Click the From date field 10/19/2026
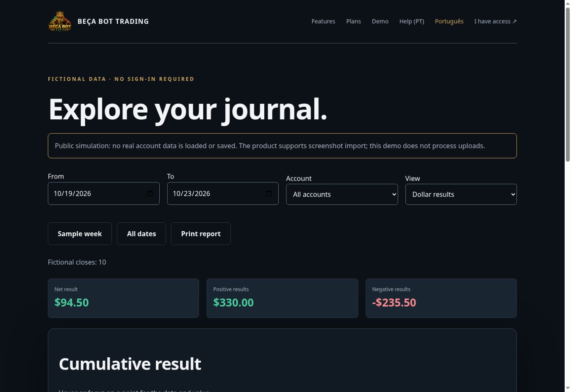The width and height of the screenshot is (571, 392). point(104,193)
